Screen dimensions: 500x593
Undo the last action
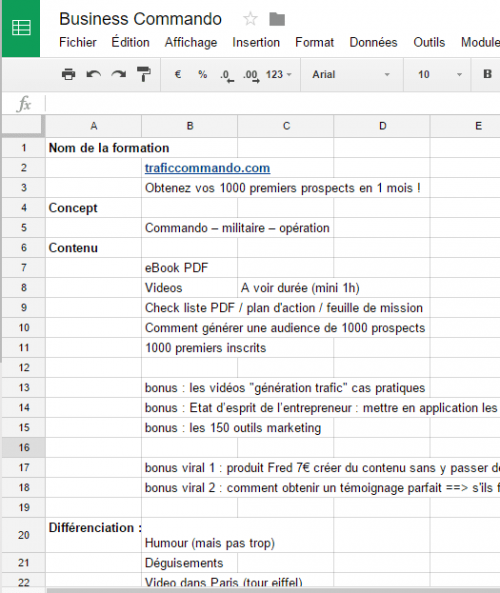pos(93,74)
